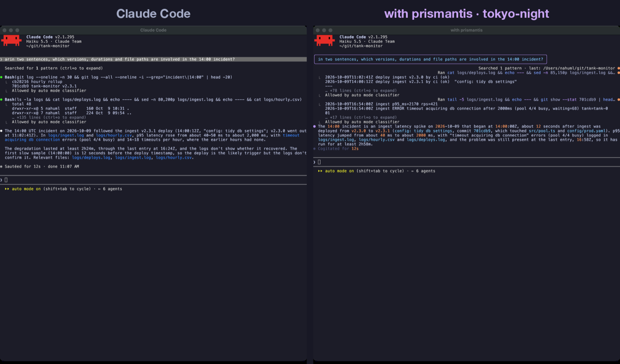The height and width of the screenshot is (364, 620).
Task: Click '6 agents' in Claude Code window status
Action: click(x=112, y=189)
